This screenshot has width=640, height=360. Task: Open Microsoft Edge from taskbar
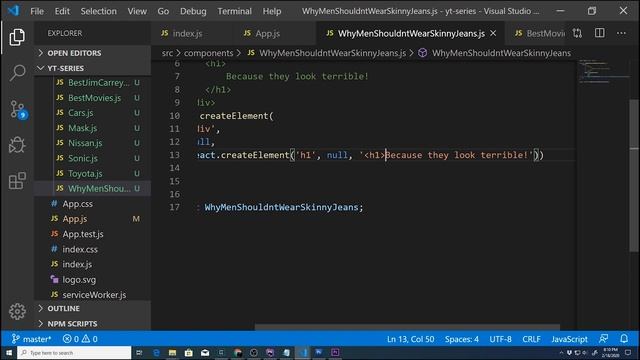click(156, 353)
